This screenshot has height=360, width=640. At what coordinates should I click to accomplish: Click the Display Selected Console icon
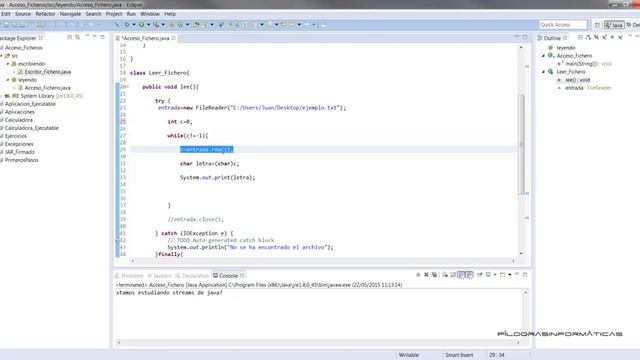[488, 275]
